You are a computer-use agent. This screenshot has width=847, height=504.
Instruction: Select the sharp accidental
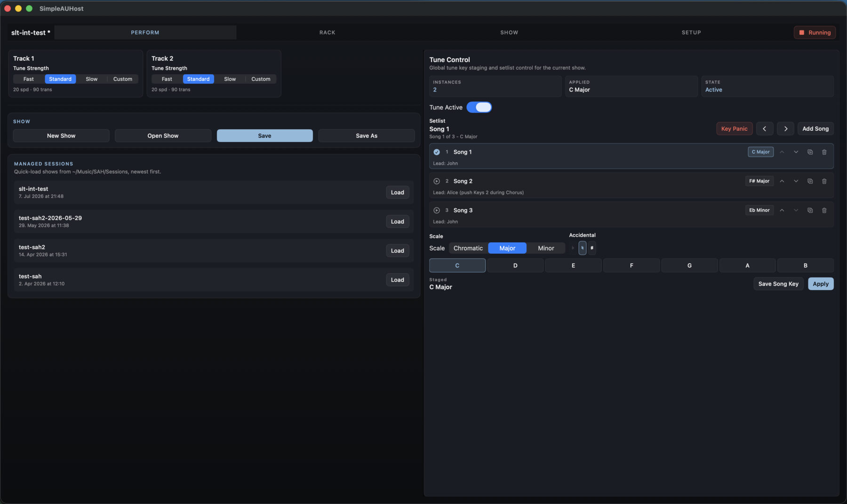(592, 248)
